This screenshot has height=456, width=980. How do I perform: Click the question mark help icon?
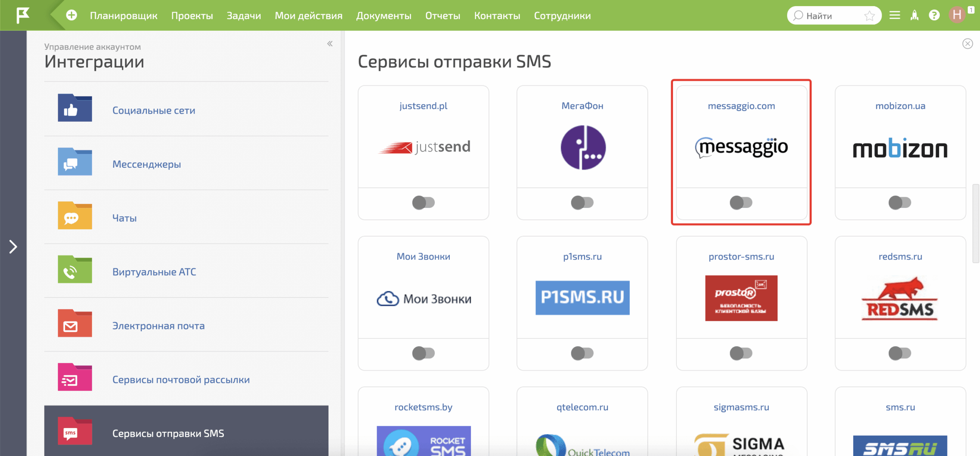[x=934, y=15]
